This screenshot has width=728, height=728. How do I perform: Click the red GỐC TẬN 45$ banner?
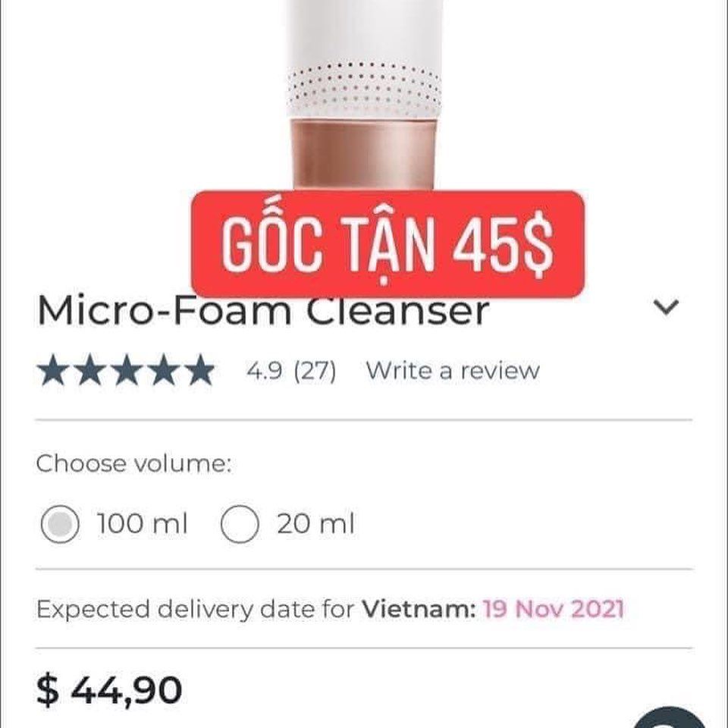pos(388,244)
